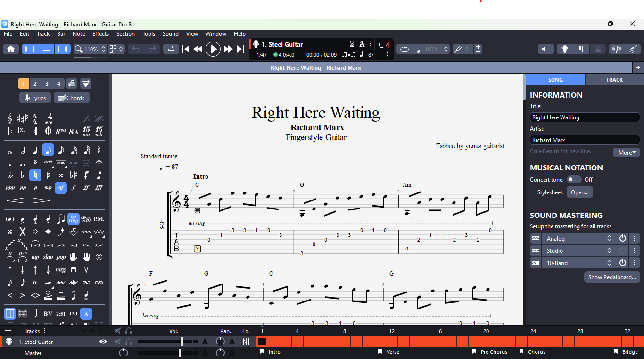644x359 pixels.
Task: Open a new document tab with plus
Action: coord(638,67)
